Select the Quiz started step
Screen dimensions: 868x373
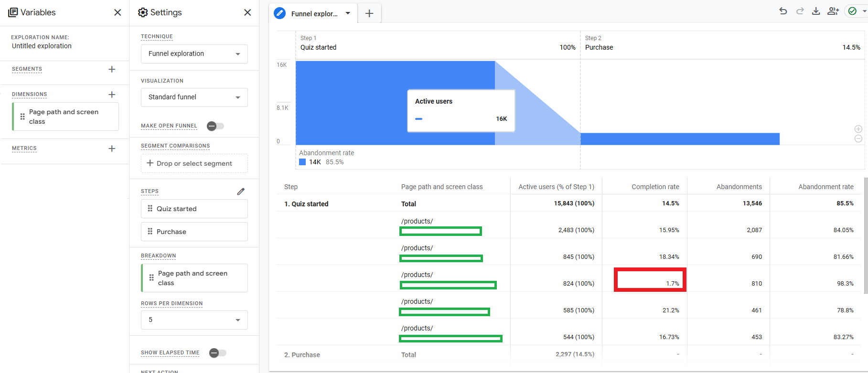pyautogui.click(x=194, y=209)
